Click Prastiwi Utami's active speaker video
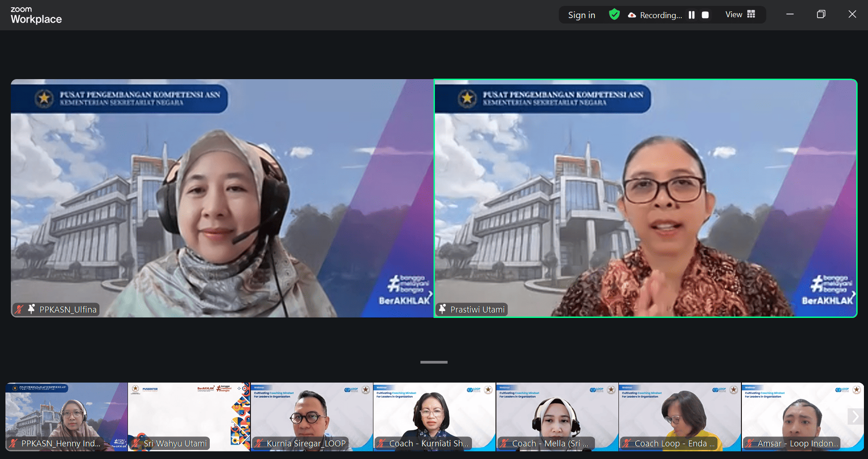Viewport: 868px width, 459px height. click(x=646, y=198)
